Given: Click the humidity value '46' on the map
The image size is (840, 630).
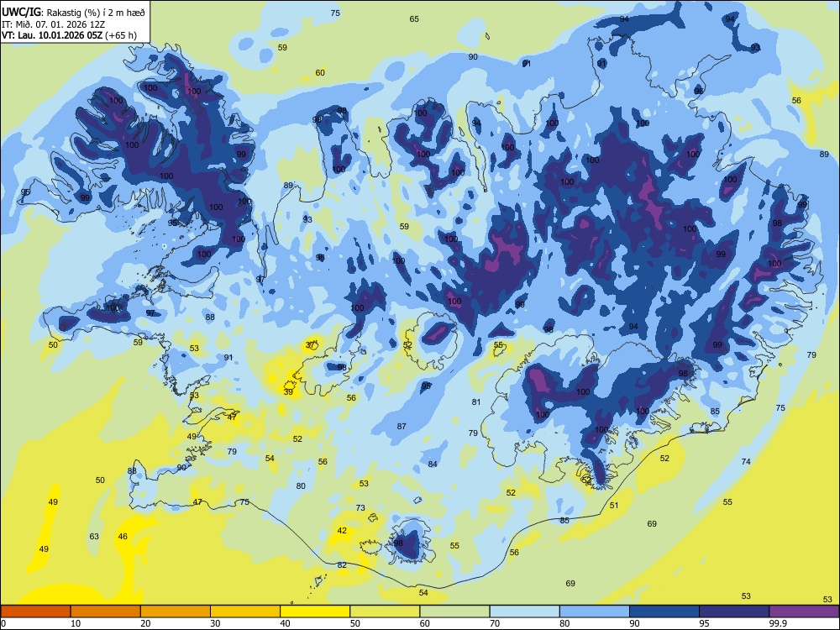Looking at the screenshot, I should tap(123, 536).
